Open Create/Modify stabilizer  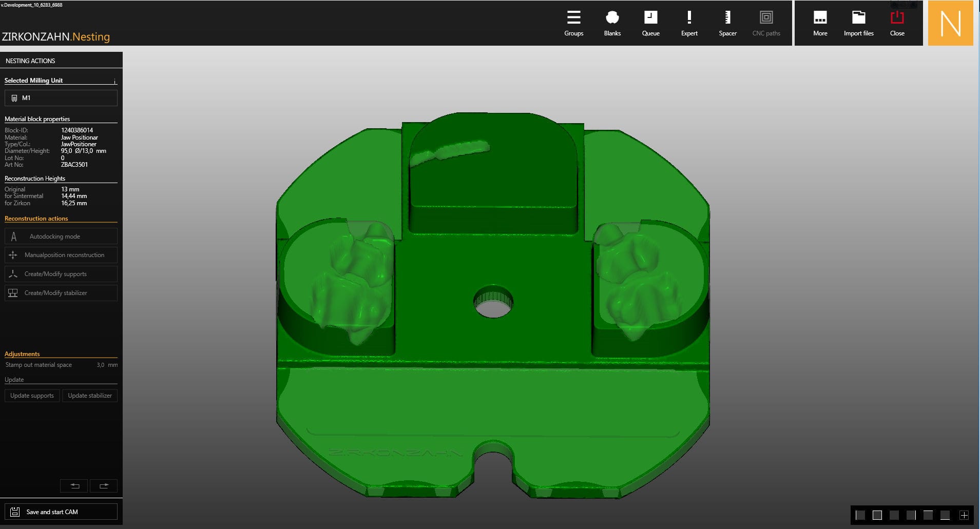(61, 292)
